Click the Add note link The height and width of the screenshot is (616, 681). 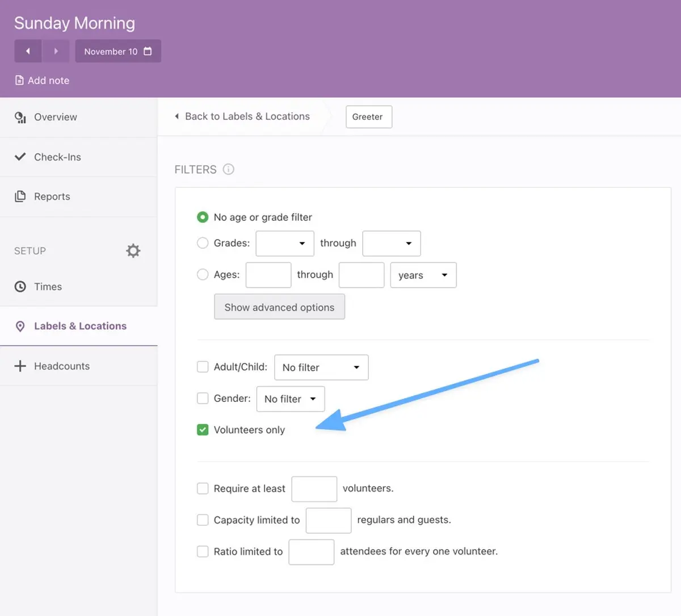42,81
